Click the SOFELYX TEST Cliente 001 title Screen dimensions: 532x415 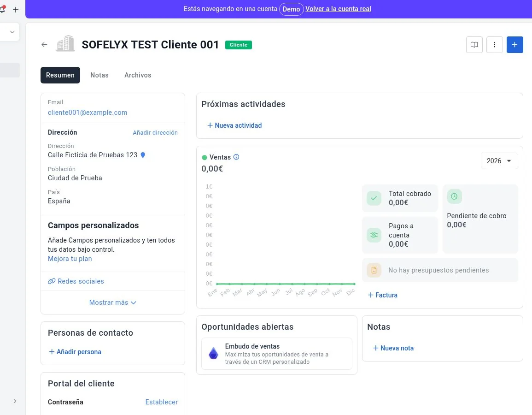click(x=150, y=44)
